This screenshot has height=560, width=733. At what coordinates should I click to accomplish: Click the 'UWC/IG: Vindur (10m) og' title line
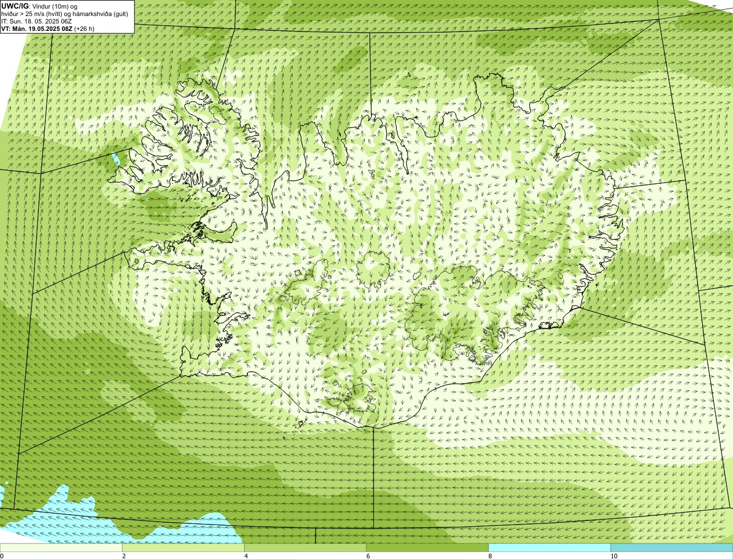point(40,6)
